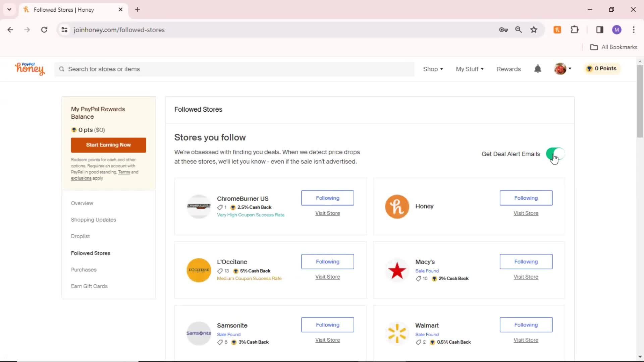
Task: Click Start Earning Now button
Action: pyautogui.click(x=108, y=144)
